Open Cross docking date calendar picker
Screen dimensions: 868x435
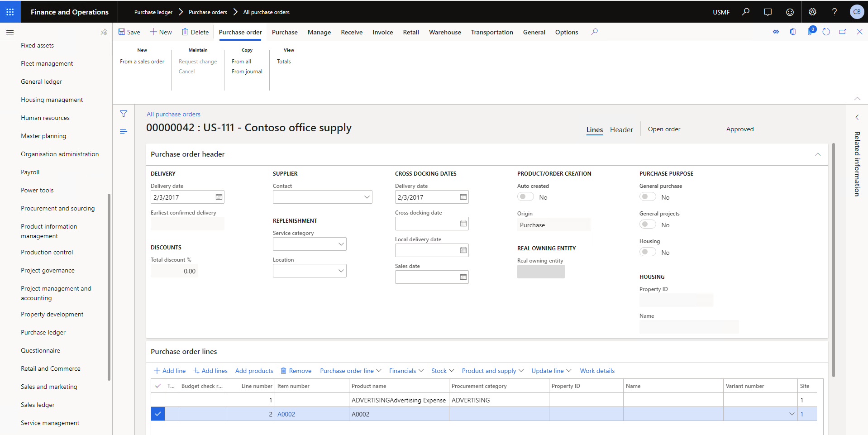pyautogui.click(x=463, y=224)
